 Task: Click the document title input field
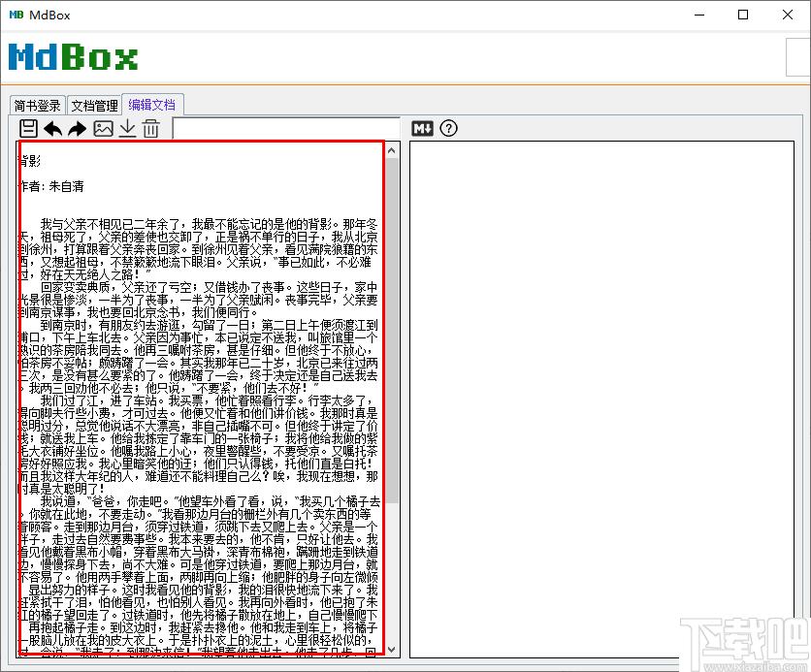286,129
